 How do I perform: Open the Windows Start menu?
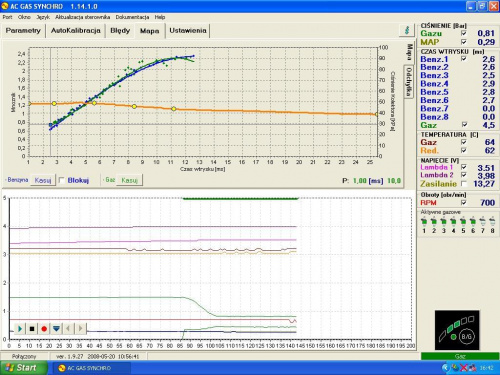[23, 368]
